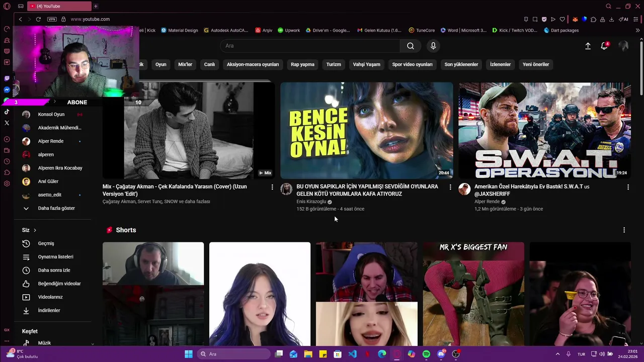Viewport: 644px width, 362px height.
Task: Select the Rap yapma chip
Action: pos(302,64)
